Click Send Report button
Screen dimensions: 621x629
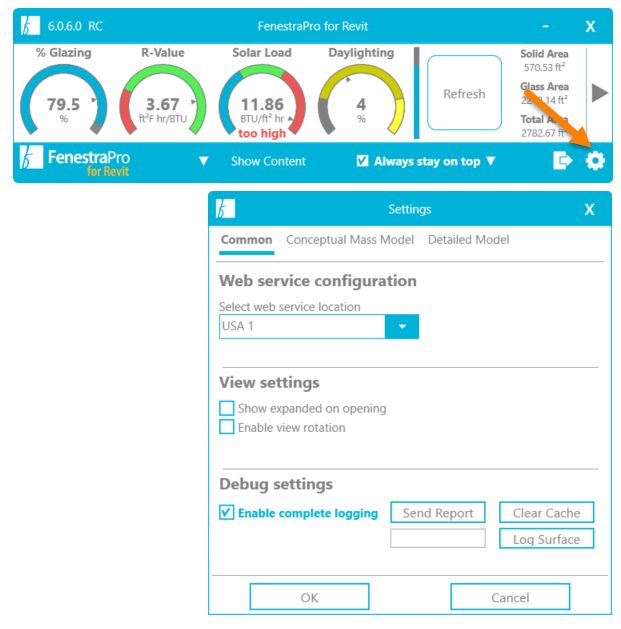click(438, 513)
